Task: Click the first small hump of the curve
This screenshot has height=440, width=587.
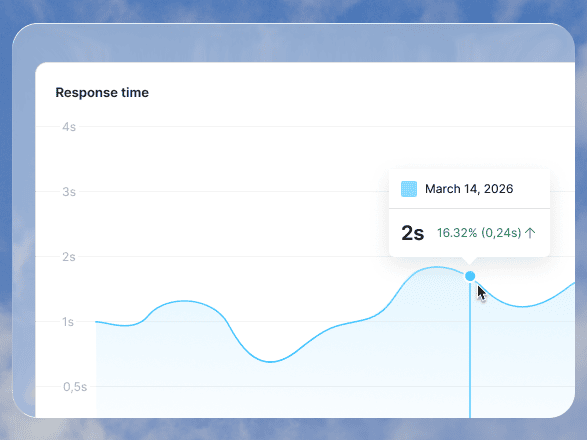Action: (183, 301)
